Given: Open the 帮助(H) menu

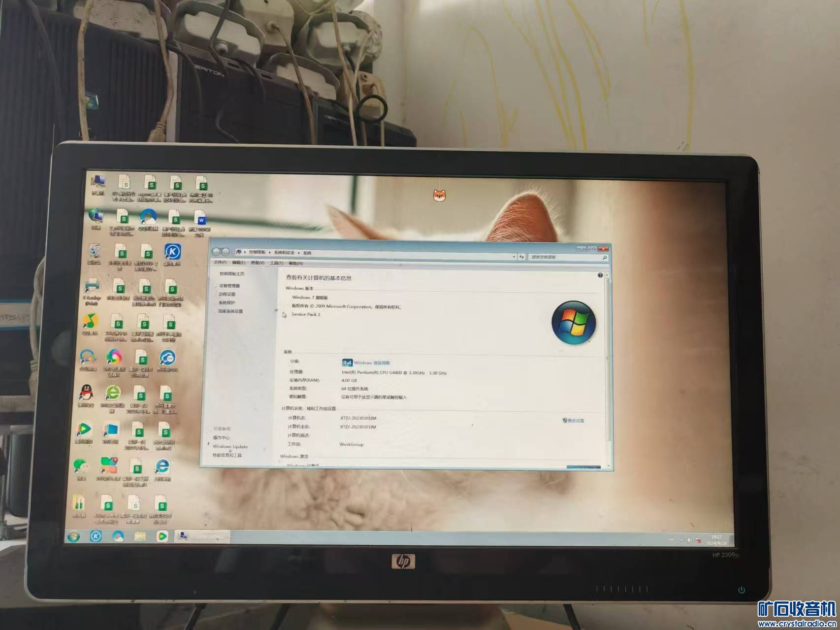Looking at the screenshot, I should click(x=296, y=264).
